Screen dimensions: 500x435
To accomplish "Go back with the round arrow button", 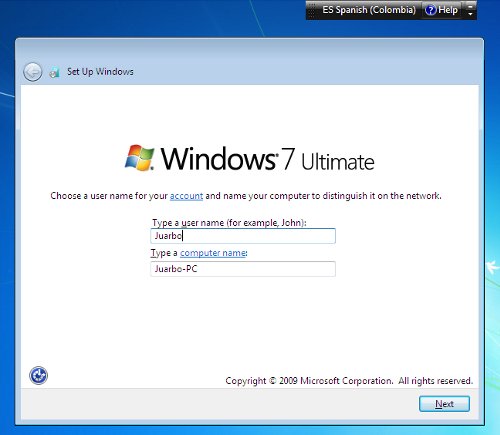I will pyautogui.click(x=33, y=72).
